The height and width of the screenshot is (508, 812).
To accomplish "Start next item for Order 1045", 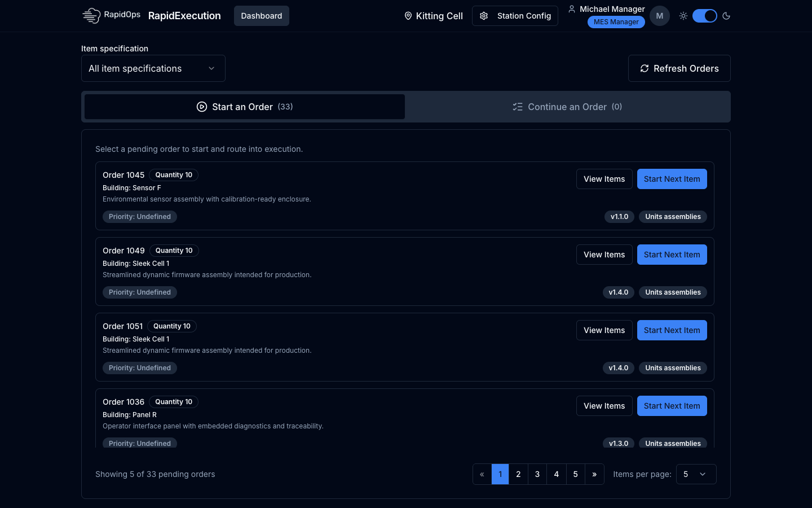I will coord(672,179).
